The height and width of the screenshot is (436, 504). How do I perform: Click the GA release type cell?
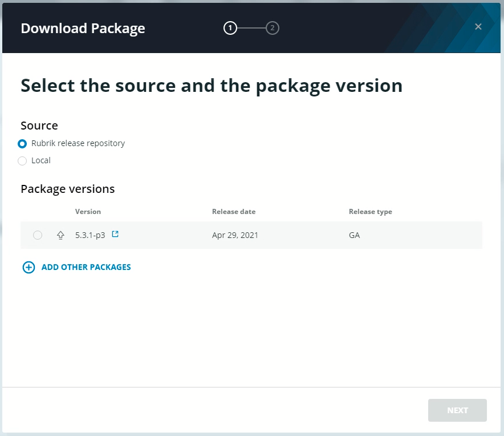click(354, 235)
